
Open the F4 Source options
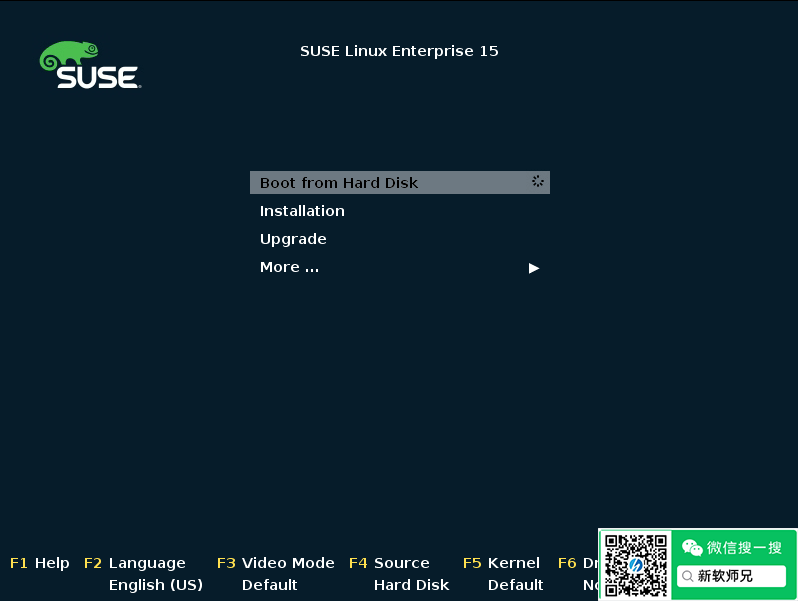[389, 563]
